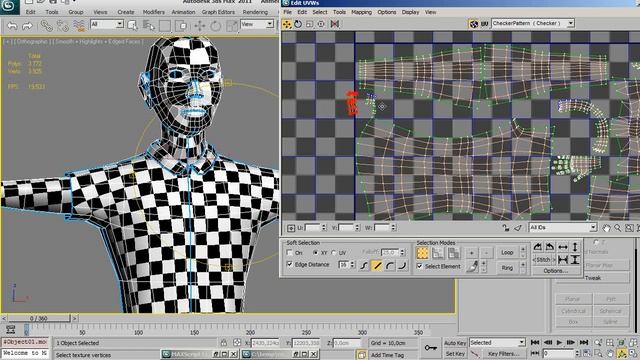Activate the Select and Scale tool
Viewport: 640px width, 360px height.
click(232, 26)
